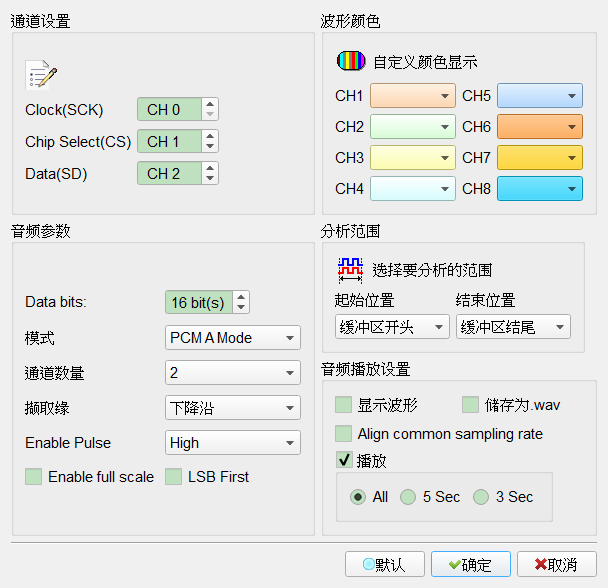
Task: Click the 默认 default button
Action: [x=385, y=564]
